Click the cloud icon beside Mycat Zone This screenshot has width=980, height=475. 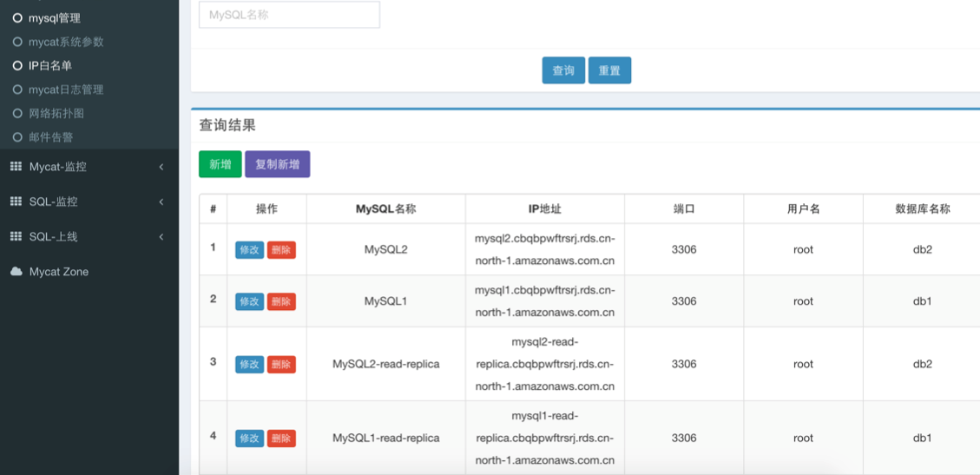[16, 272]
